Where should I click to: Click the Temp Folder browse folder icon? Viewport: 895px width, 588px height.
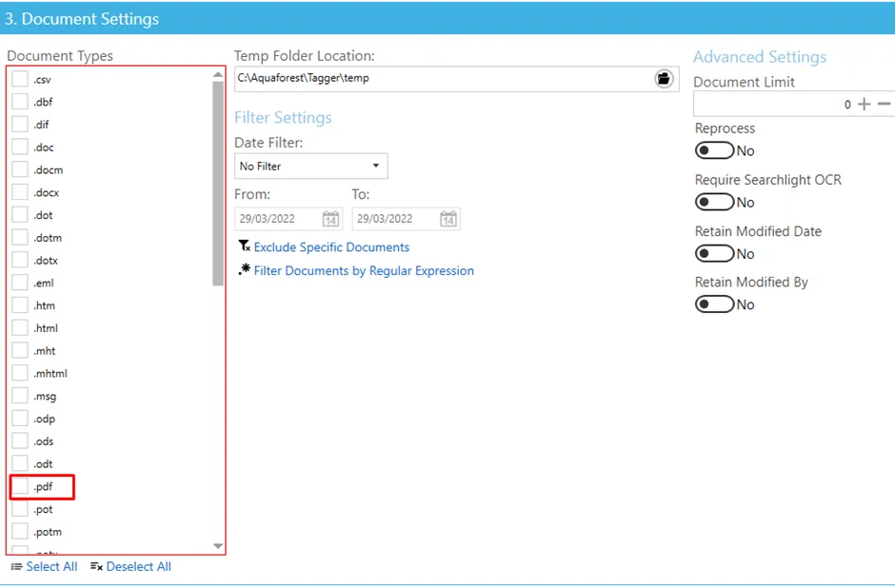(x=664, y=79)
